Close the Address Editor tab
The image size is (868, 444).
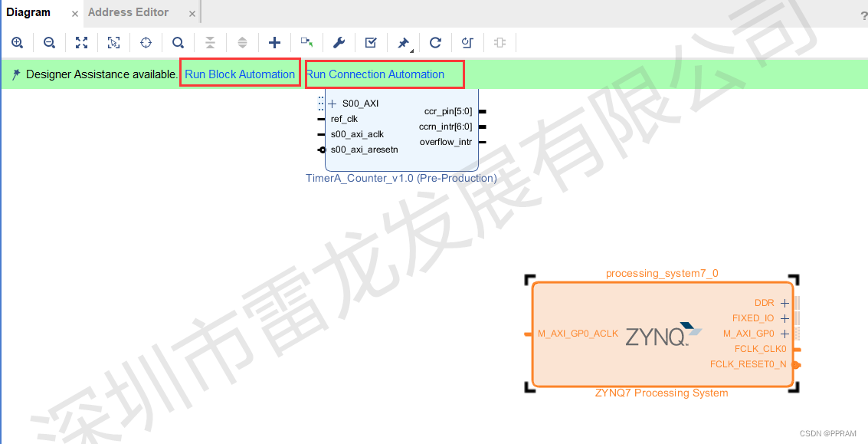[x=192, y=14]
